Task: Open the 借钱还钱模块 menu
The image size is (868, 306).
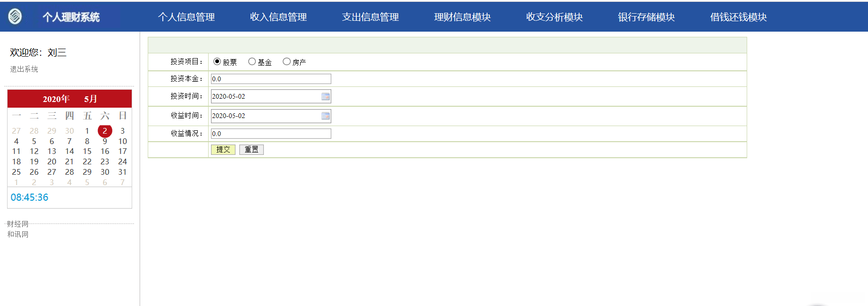Action: [739, 17]
